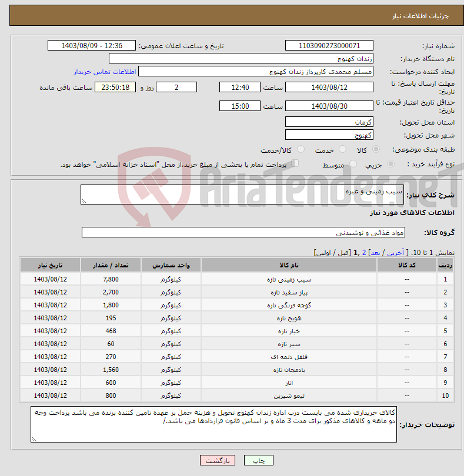Image resolution: width=464 pixels, height=476 pixels.
Task: Click the days remaining field showing 2
Action: click(176, 88)
